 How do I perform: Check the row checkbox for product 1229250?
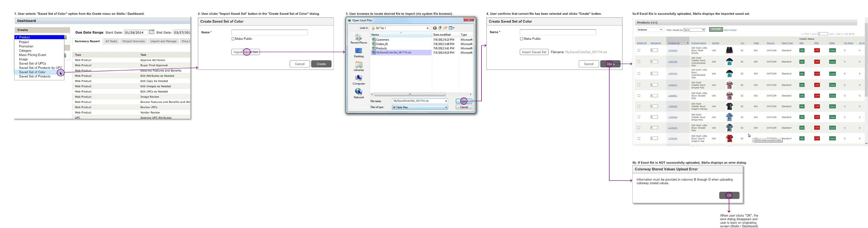tap(639, 138)
